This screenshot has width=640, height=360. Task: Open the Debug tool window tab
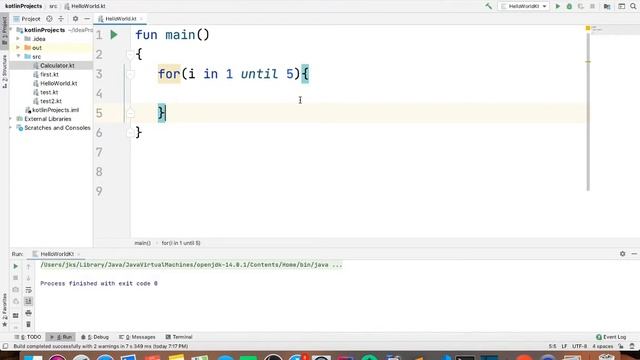coord(95,337)
